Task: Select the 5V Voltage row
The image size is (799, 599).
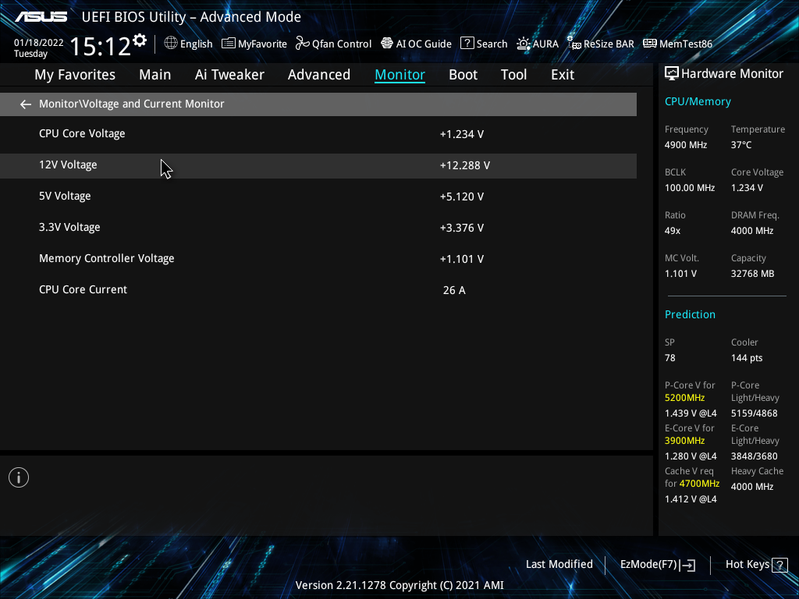Action: (x=318, y=197)
